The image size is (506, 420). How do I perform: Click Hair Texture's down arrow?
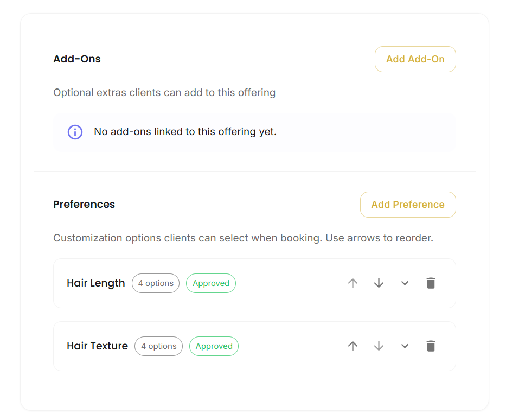(379, 346)
